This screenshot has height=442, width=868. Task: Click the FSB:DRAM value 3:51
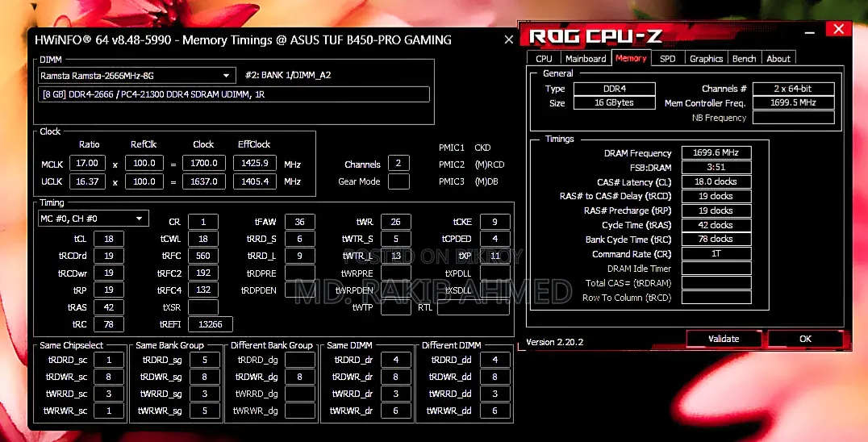[716, 168]
